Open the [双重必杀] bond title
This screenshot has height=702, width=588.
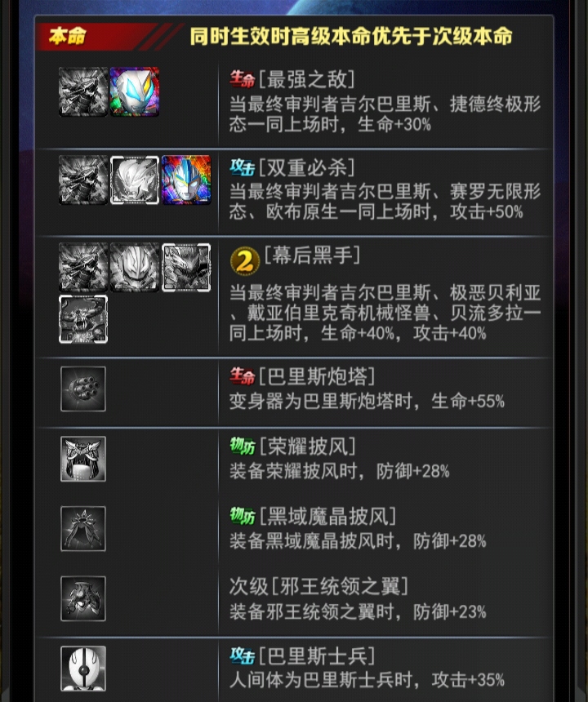(x=307, y=168)
